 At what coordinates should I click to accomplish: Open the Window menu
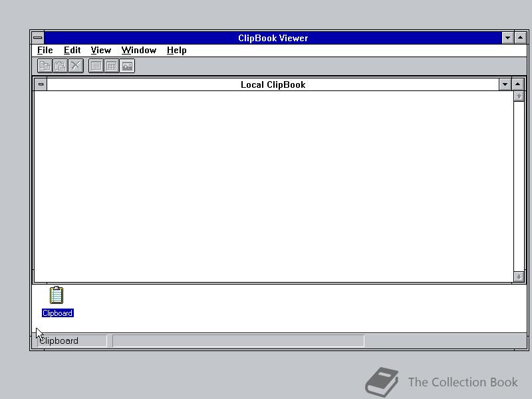139,51
